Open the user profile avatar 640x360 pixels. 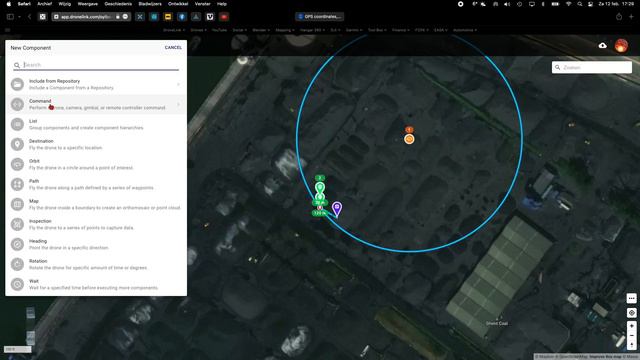click(621, 45)
